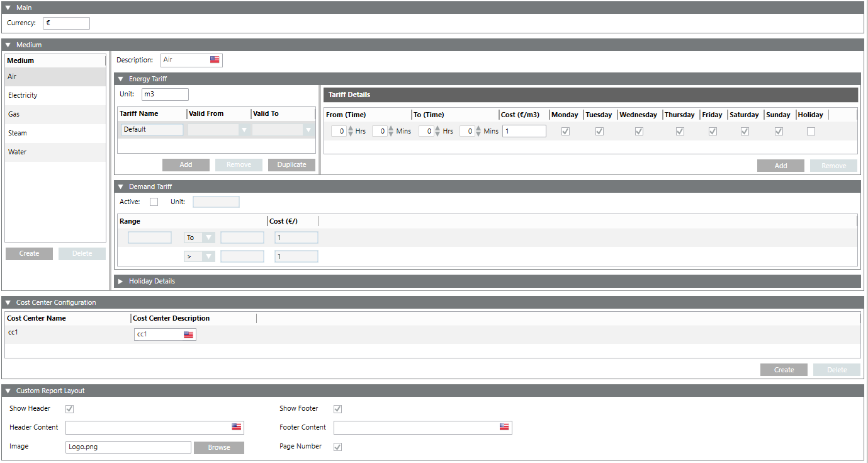Expand the Holiday Details section
This screenshot has height=463, width=868.
(120, 281)
